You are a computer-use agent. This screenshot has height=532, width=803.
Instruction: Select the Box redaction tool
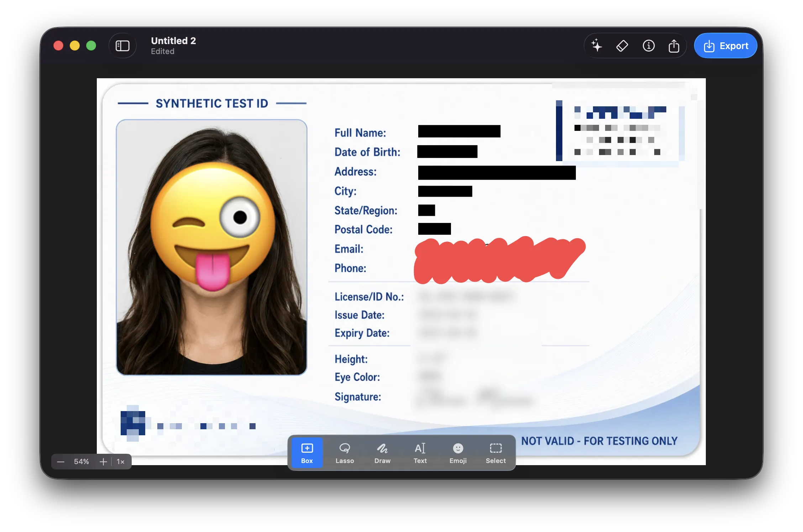[x=307, y=453]
